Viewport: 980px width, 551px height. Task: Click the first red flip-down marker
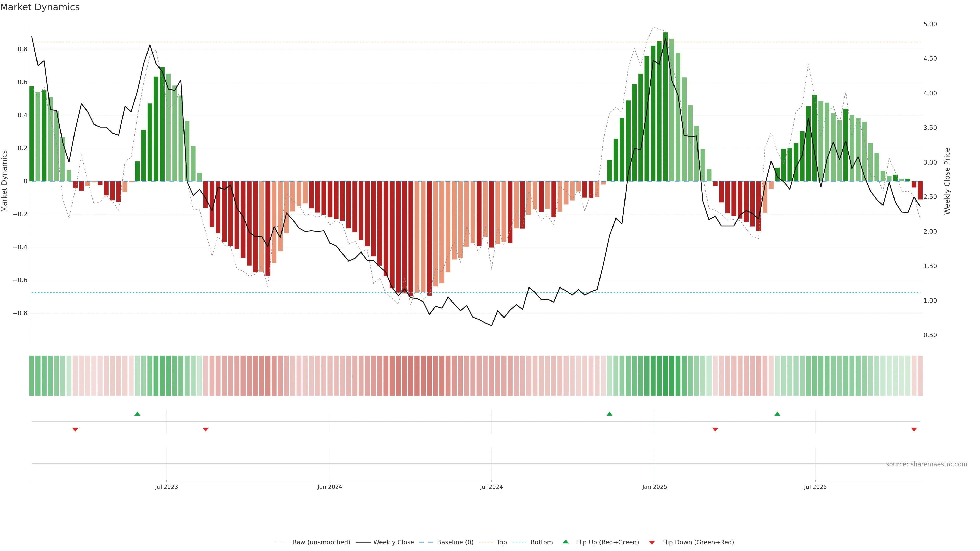75,429
